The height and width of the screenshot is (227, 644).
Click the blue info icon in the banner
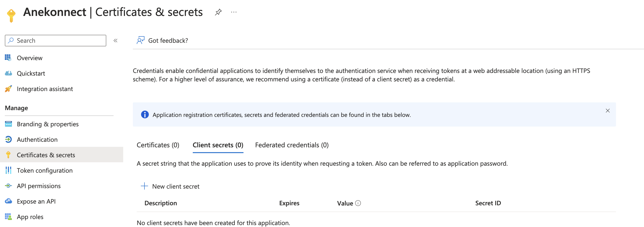145,114
